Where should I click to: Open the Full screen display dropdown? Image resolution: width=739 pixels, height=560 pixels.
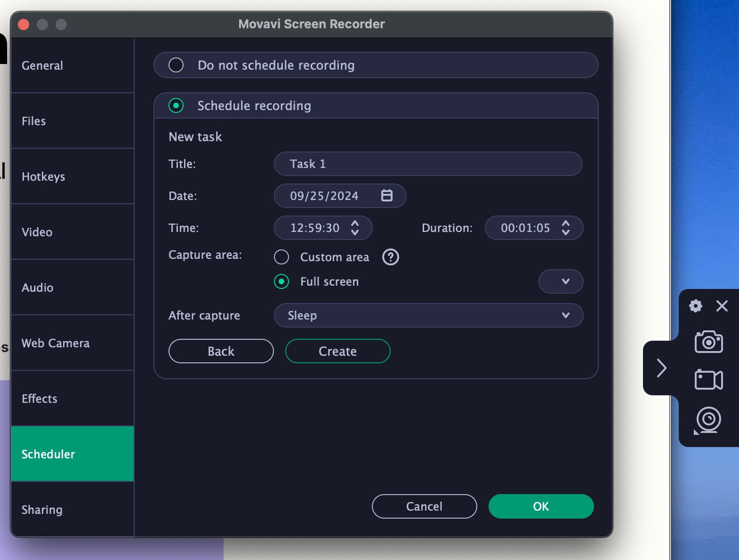(561, 281)
